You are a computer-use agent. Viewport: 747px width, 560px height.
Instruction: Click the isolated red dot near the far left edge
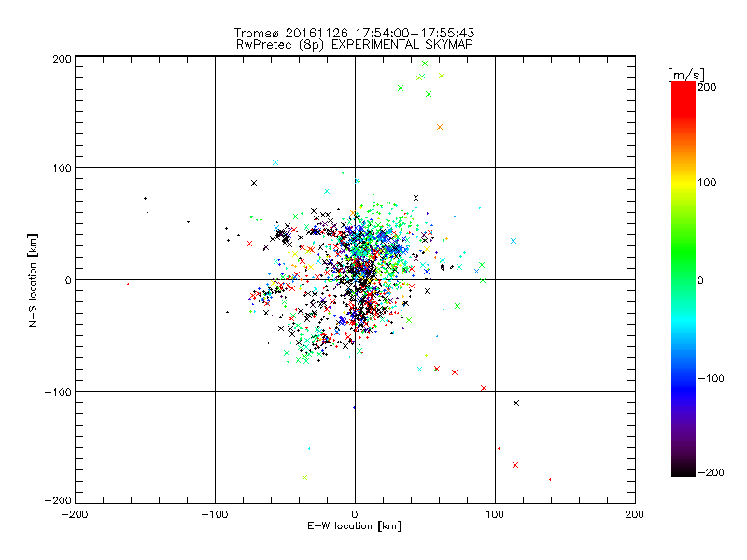[128, 284]
